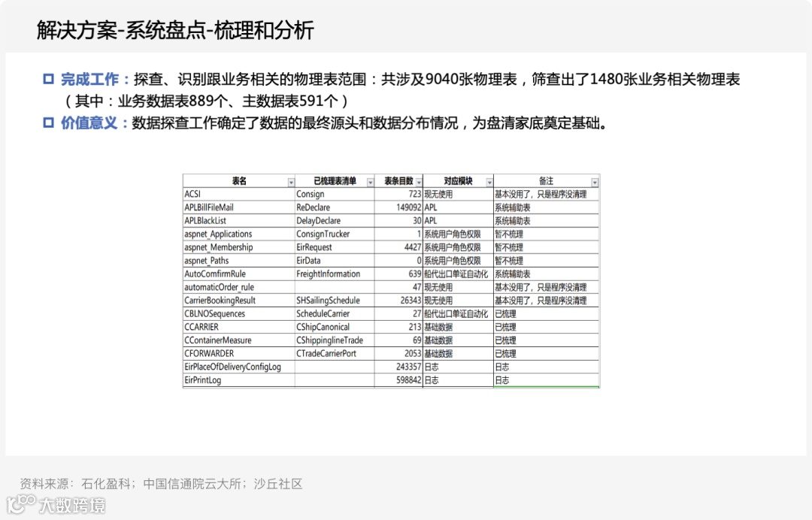
Task: Select the count value 149092
Action: click(x=398, y=207)
